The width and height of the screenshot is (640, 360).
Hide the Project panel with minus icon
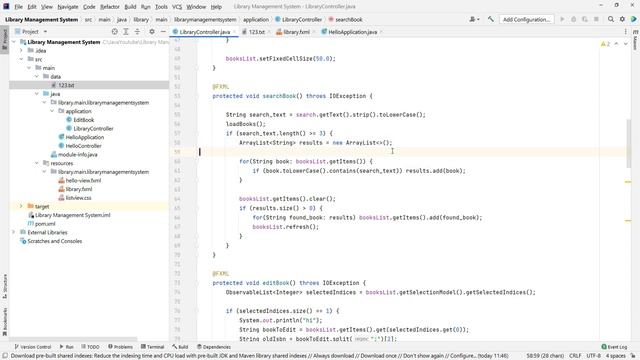pyautogui.click(x=163, y=31)
